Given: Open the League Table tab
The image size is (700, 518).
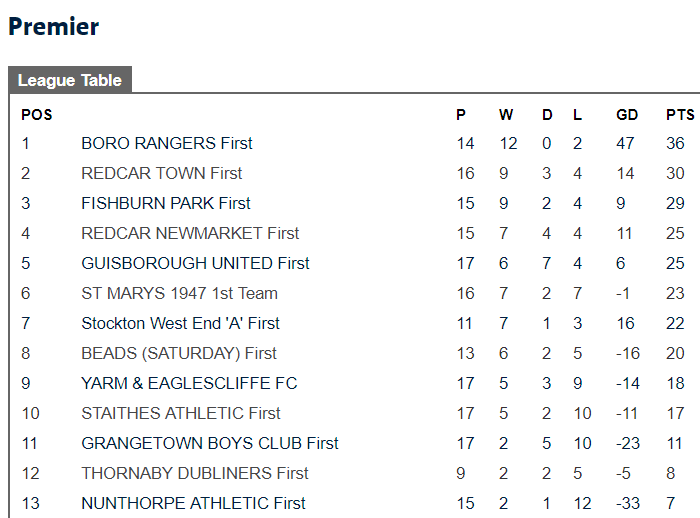Looking at the screenshot, I should 70,80.
